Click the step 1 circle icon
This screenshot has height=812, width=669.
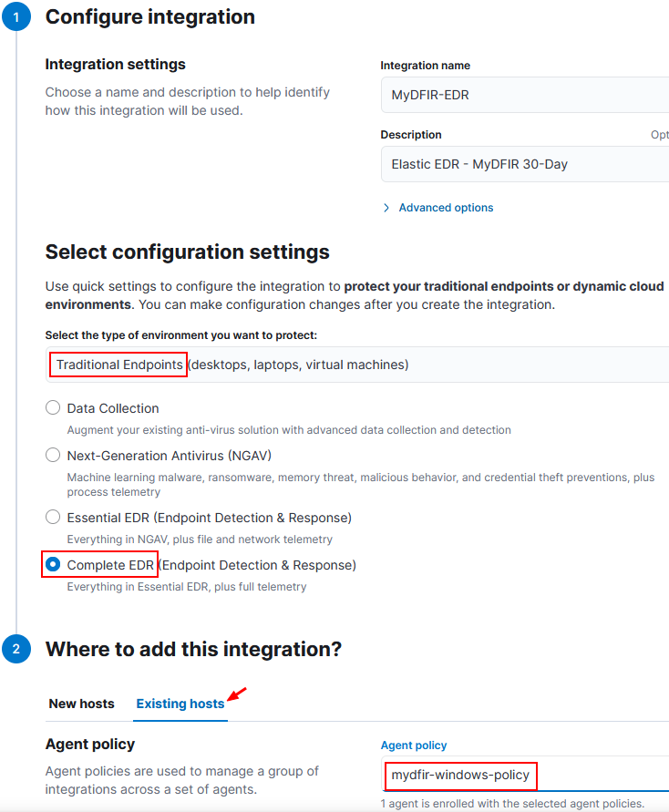point(16,16)
